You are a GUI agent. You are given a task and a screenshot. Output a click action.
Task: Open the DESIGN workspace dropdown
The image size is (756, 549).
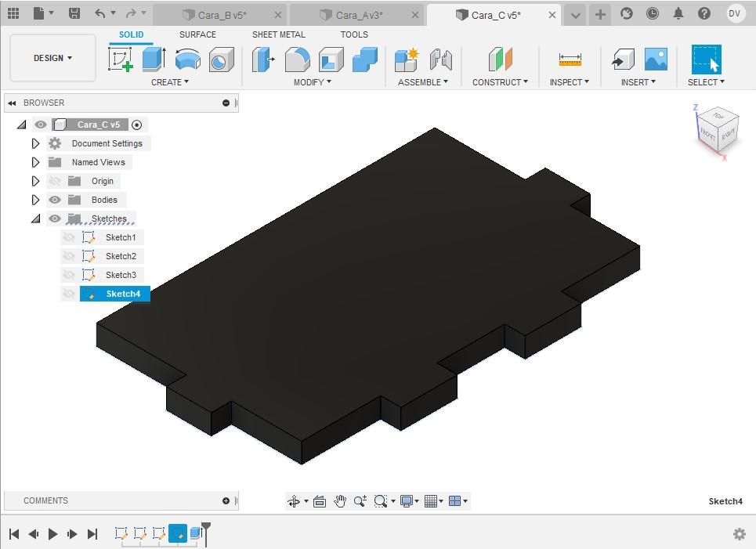coord(52,58)
